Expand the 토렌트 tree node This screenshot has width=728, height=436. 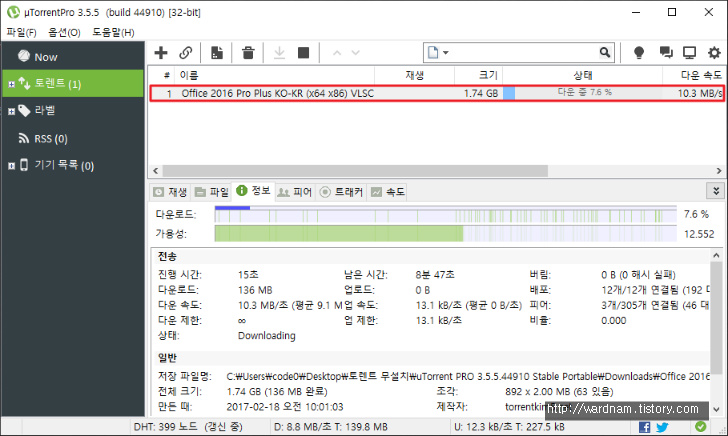click(12, 84)
